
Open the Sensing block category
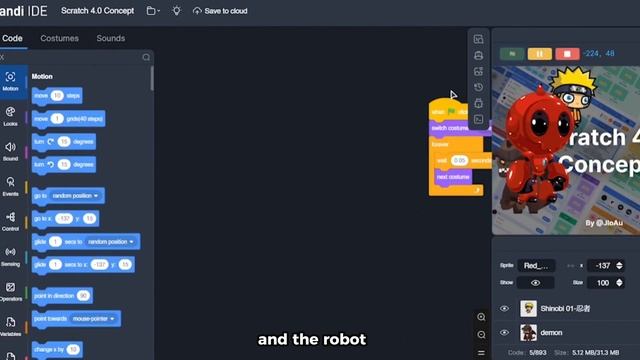click(x=11, y=257)
